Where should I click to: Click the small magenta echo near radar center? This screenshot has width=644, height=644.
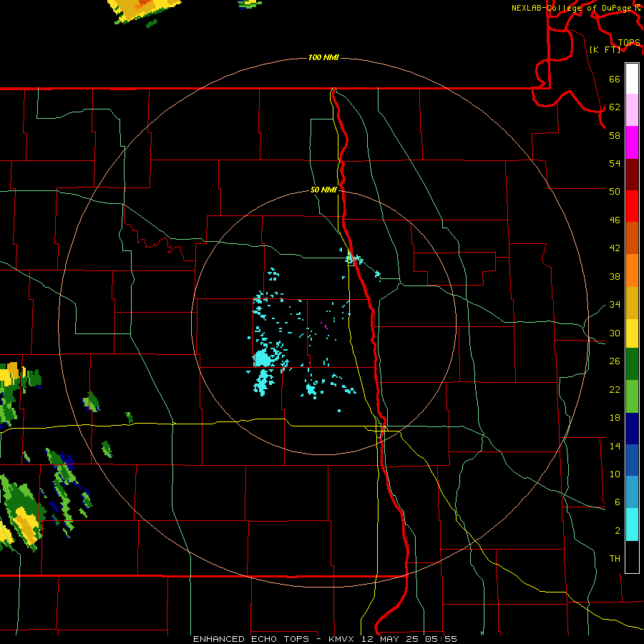point(326,326)
